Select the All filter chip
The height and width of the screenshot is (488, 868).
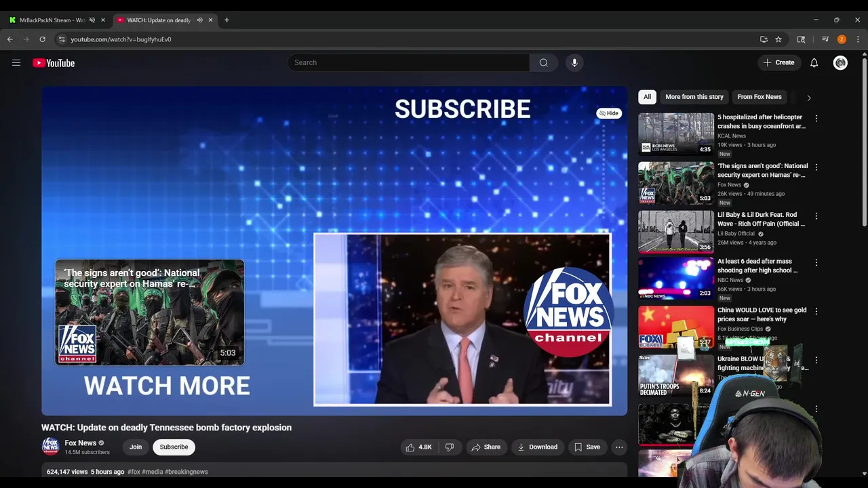click(x=648, y=97)
